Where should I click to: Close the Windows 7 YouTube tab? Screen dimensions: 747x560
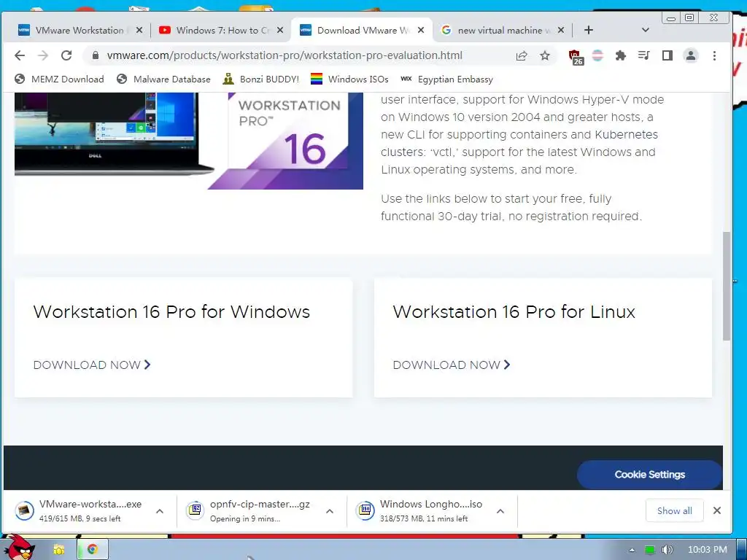point(280,30)
